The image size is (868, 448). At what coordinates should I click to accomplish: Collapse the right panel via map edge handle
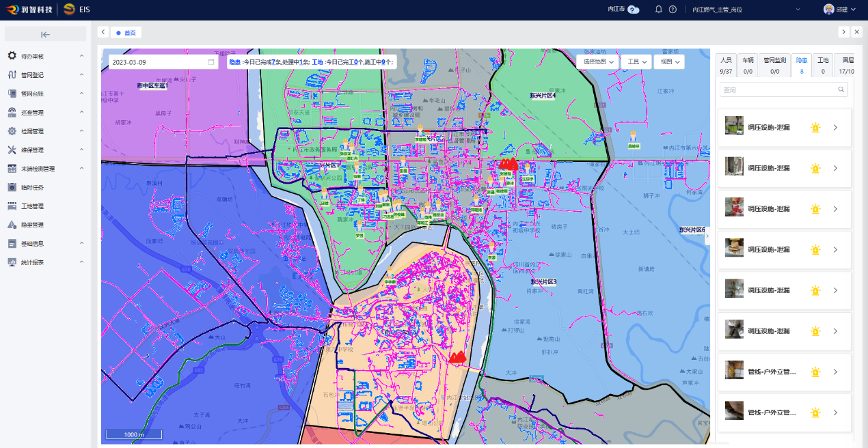tap(707, 235)
